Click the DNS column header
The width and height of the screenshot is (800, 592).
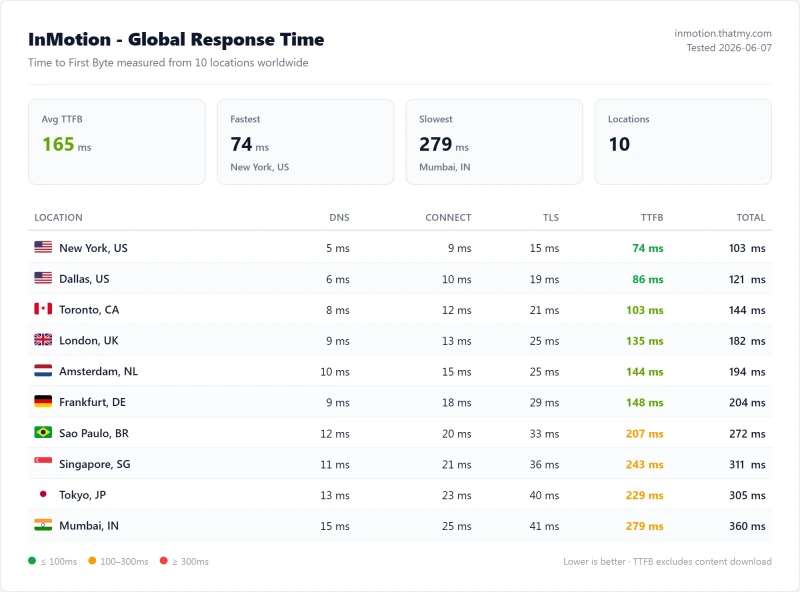(x=339, y=217)
